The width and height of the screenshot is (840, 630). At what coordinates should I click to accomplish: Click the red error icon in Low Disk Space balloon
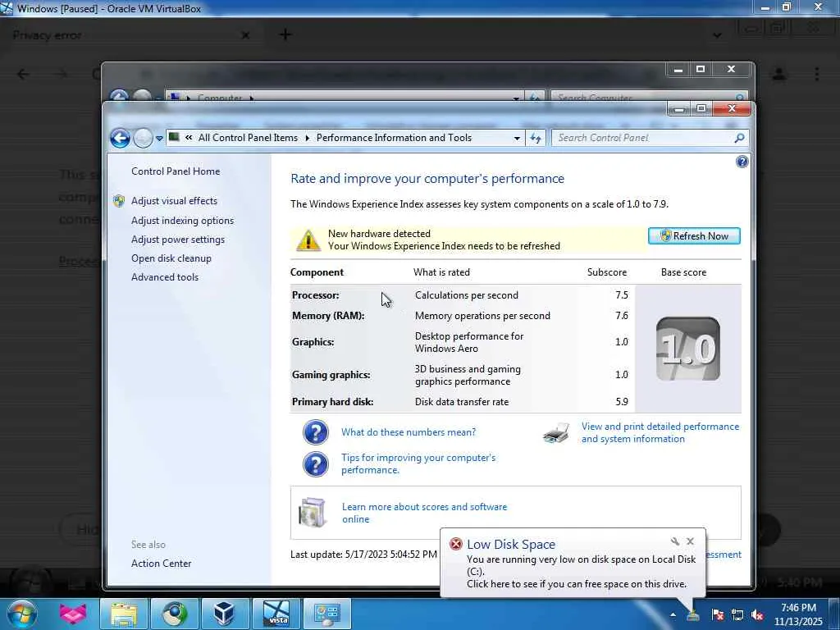point(456,545)
